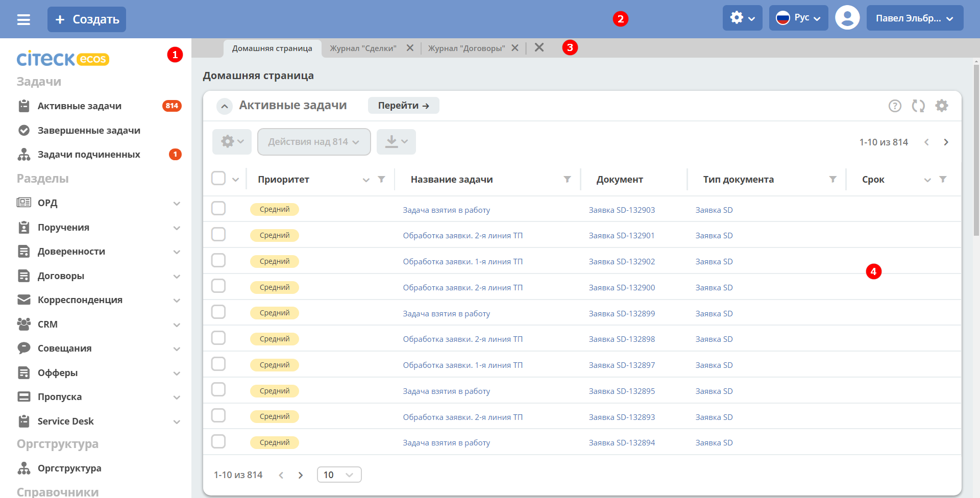The height and width of the screenshot is (498, 980).
Task: Toggle the select-all checkbox in table header
Action: click(x=218, y=178)
